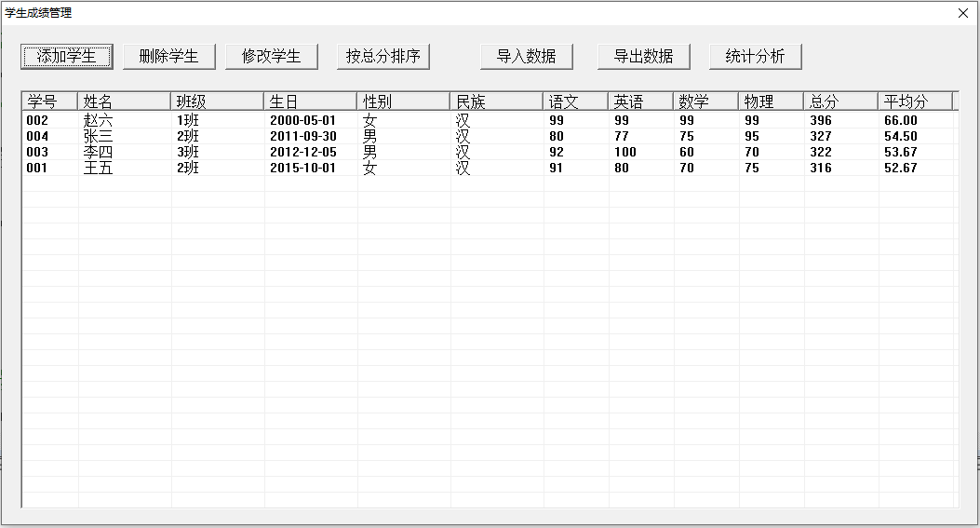Click the 导入数据 button

pos(526,56)
